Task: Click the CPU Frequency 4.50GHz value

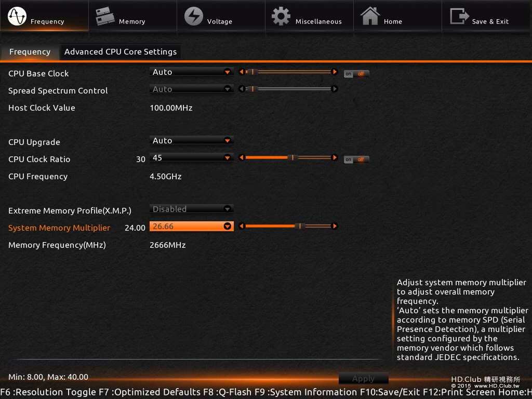Action: coord(166,177)
